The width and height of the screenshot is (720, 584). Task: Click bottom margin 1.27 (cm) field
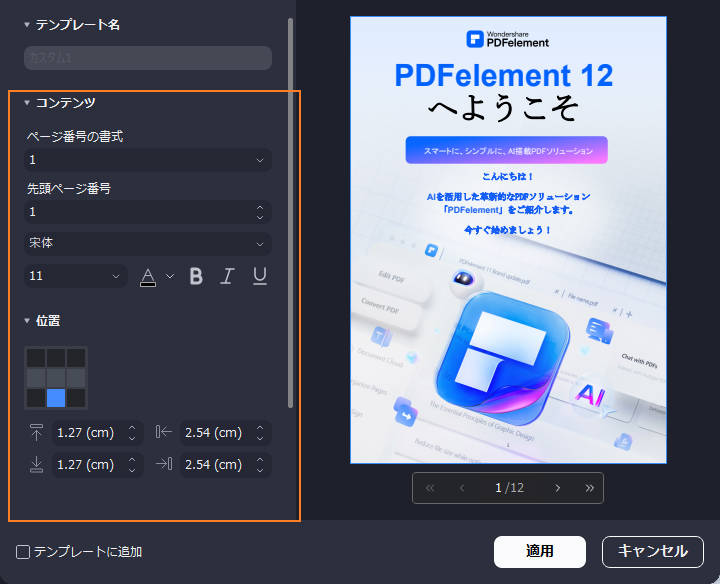point(97,465)
